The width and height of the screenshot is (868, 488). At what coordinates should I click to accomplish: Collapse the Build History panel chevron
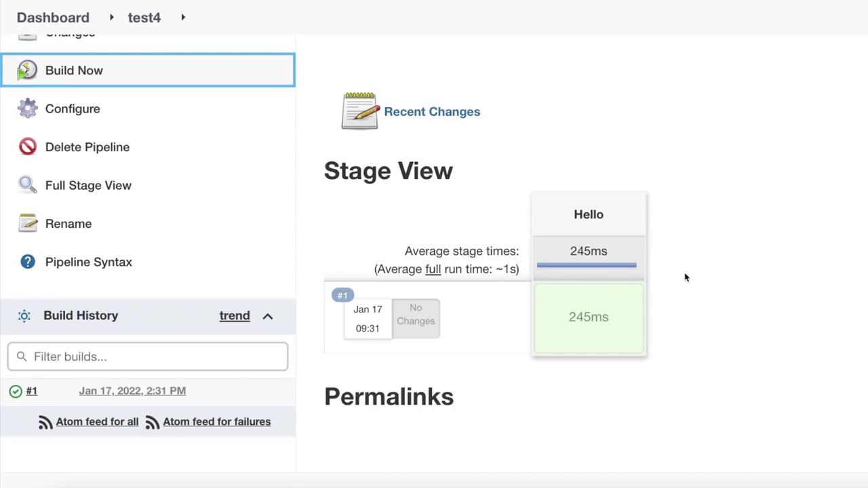click(268, 316)
